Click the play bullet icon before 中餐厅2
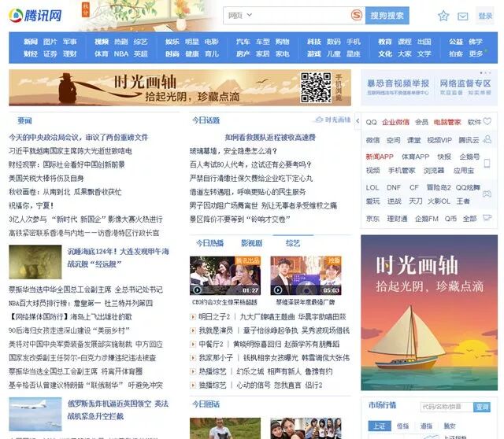Viewport: 504px width, 439px height. coord(193,345)
